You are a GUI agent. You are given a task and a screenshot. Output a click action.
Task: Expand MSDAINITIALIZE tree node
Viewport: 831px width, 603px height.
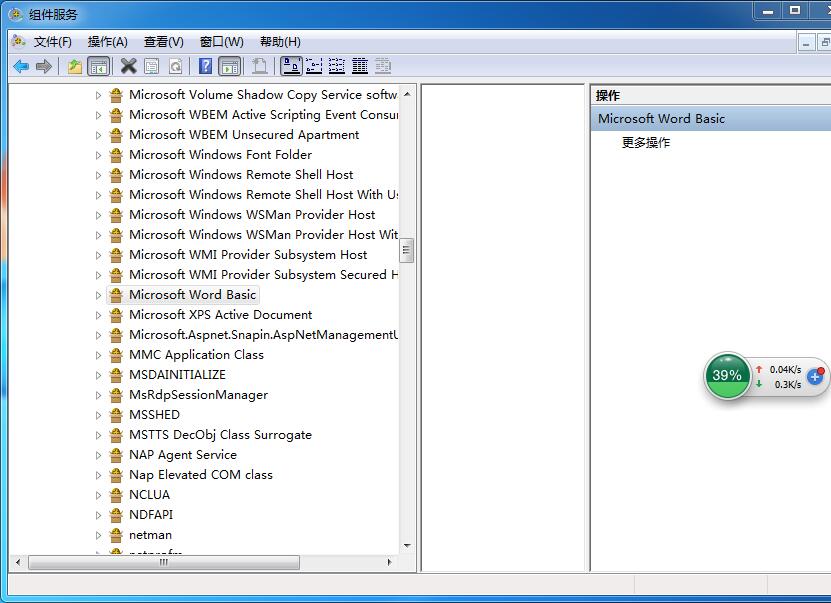[x=98, y=375]
